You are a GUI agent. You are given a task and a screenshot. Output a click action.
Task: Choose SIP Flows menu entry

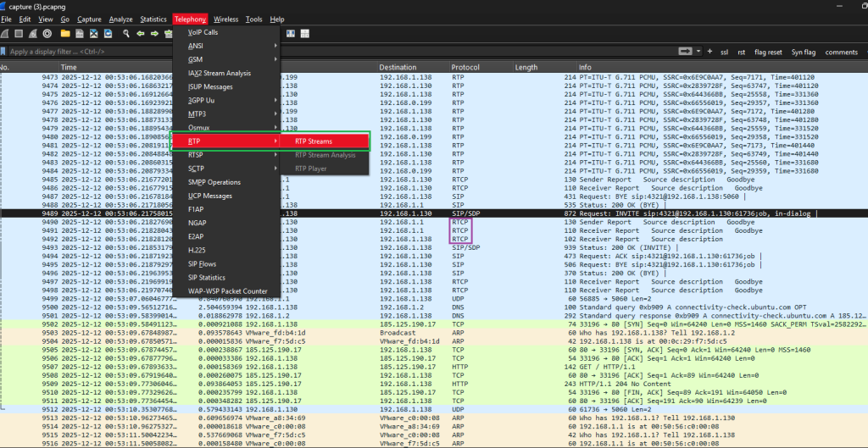click(x=225, y=264)
